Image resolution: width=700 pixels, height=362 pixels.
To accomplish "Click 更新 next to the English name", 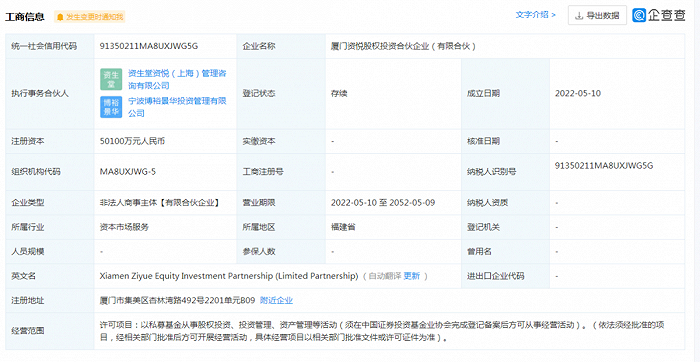I will [412, 276].
